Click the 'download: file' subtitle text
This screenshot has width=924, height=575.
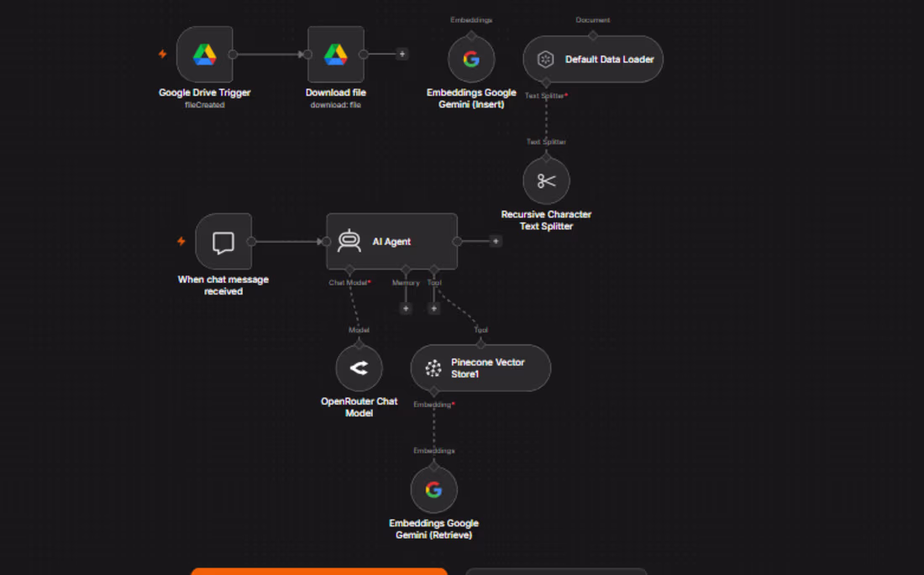click(x=336, y=105)
